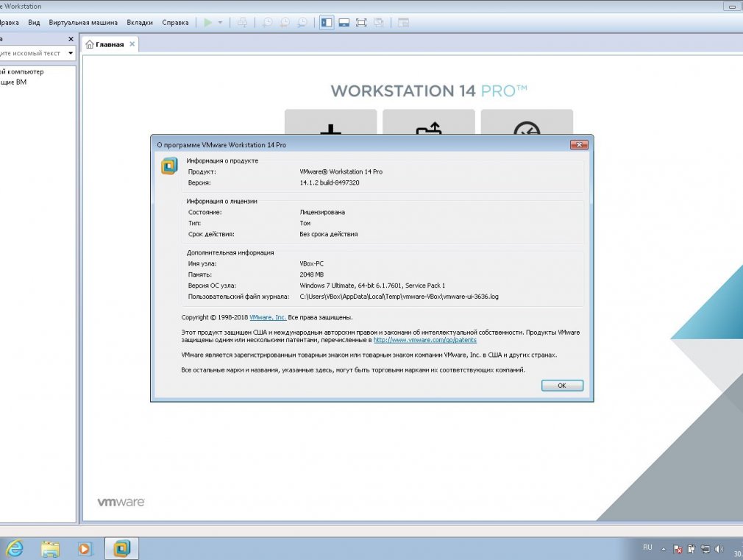Enter full screen mode via toolbar icon
743x560 pixels.
(361, 23)
